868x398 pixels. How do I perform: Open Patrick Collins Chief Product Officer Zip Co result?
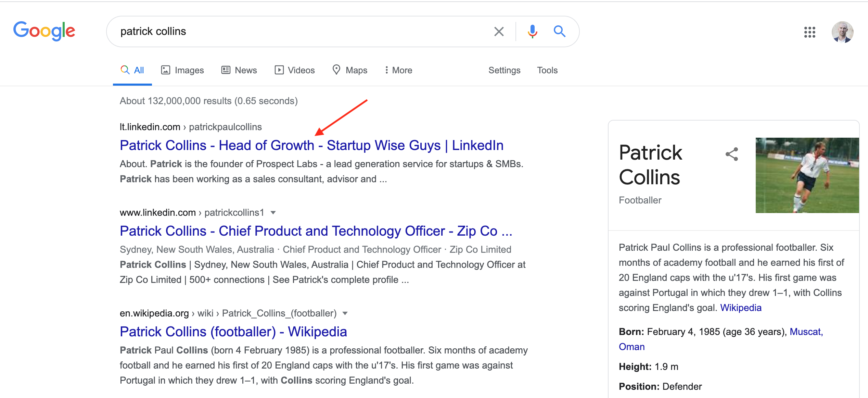pos(316,231)
